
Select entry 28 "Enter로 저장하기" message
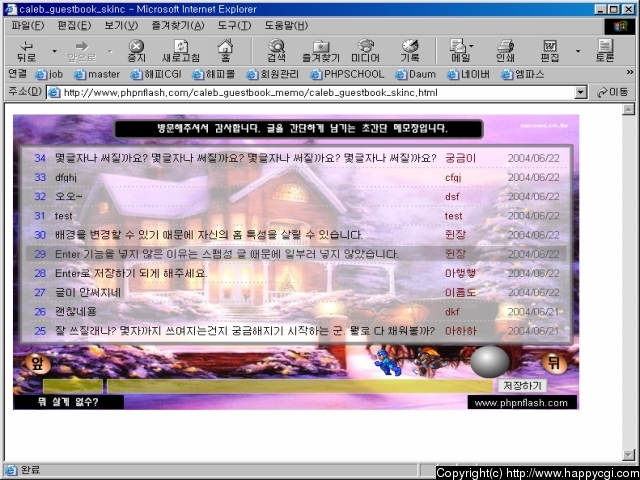pyautogui.click(x=131, y=273)
